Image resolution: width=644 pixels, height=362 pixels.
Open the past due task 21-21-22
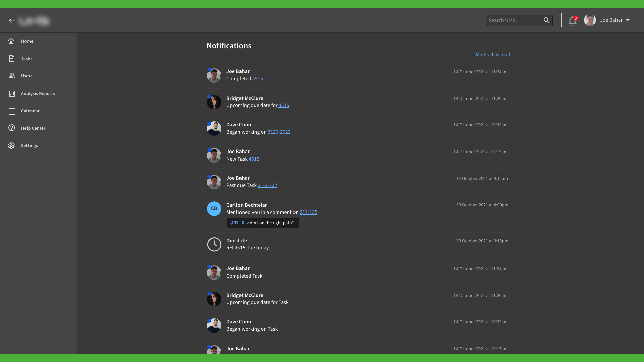pos(267,185)
